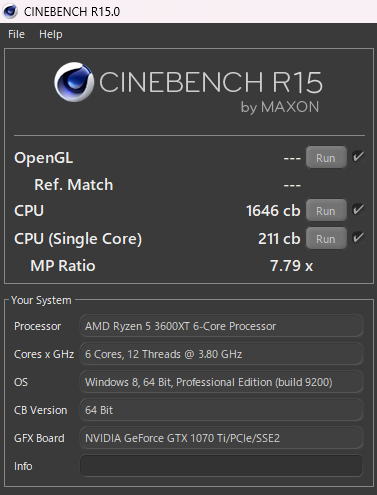
Task: Click the 1646 cb CPU score
Action: point(273,211)
